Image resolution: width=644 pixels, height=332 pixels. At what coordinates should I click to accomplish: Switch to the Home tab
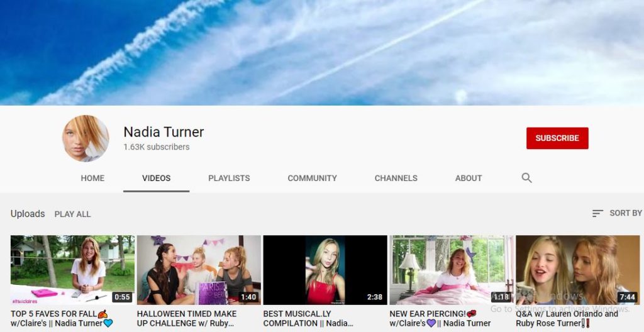pos(92,179)
